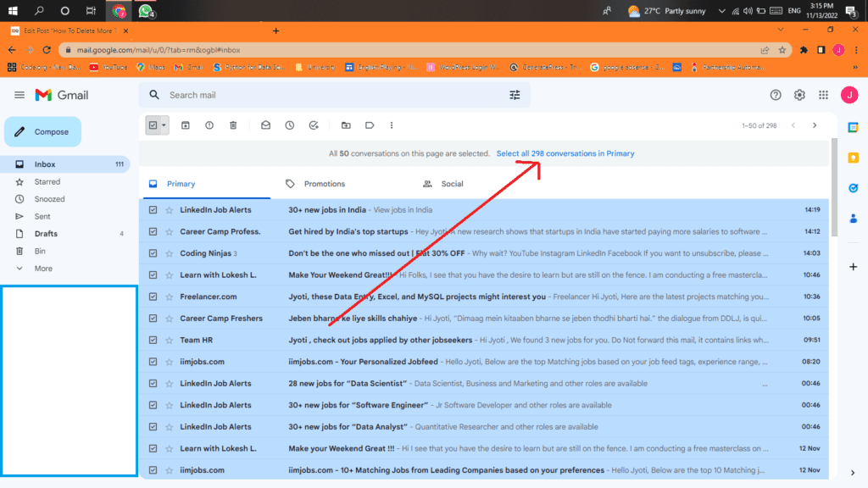Open the Inbox folder

pyautogui.click(x=66, y=164)
